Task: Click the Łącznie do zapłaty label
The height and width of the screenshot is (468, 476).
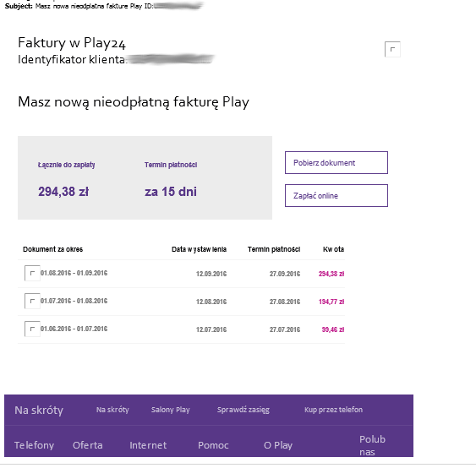Action: point(67,165)
